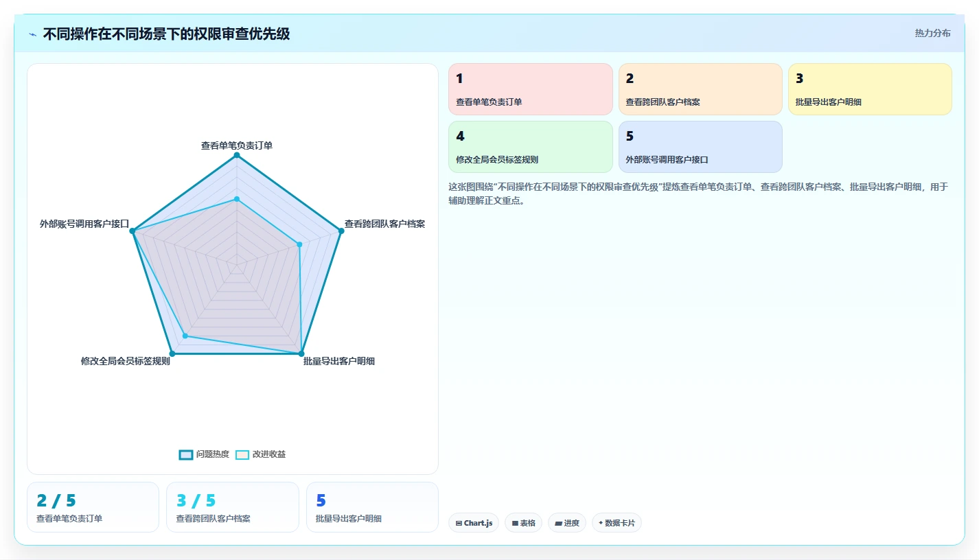The image size is (979, 560).
Task: Click the description paragraph starting 这张图围绕
Action: (x=698, y=194)
